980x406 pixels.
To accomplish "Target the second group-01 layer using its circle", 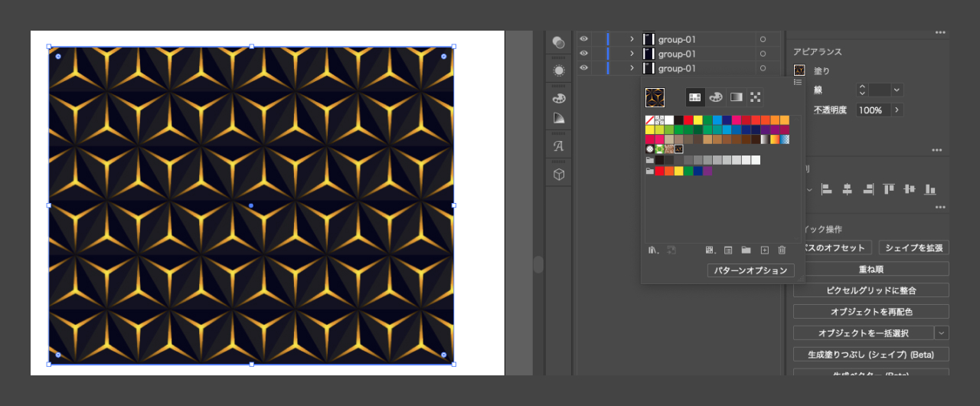I will pos(763,54).
